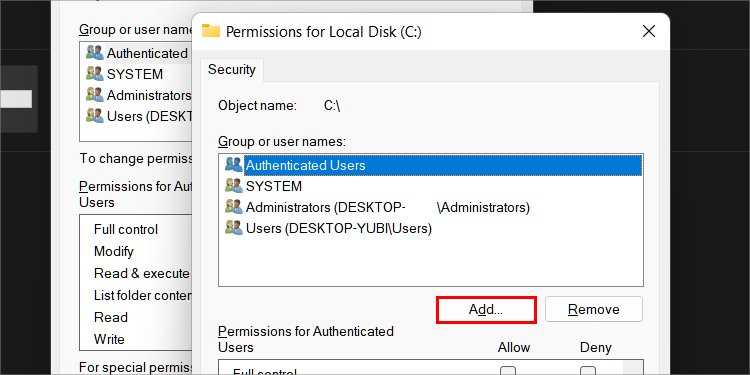The image size is (750, 375).
Task: Check Allow box for Full control
Action: click(508, 371)
